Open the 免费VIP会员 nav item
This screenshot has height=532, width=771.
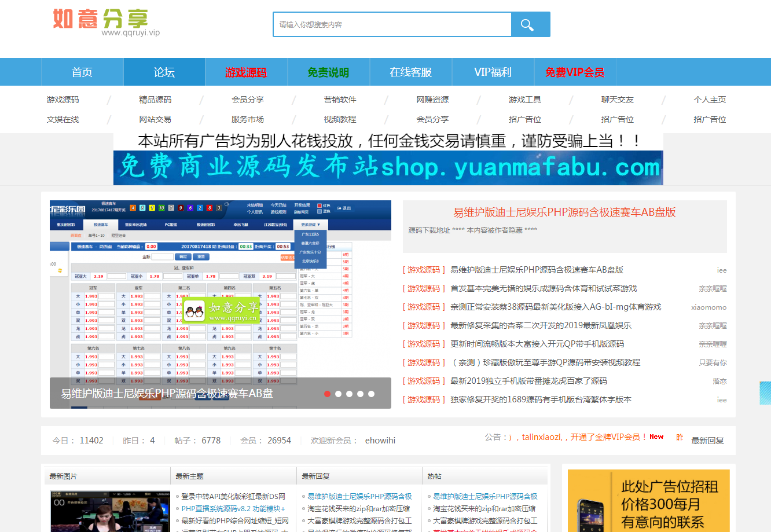coord(574,72)
